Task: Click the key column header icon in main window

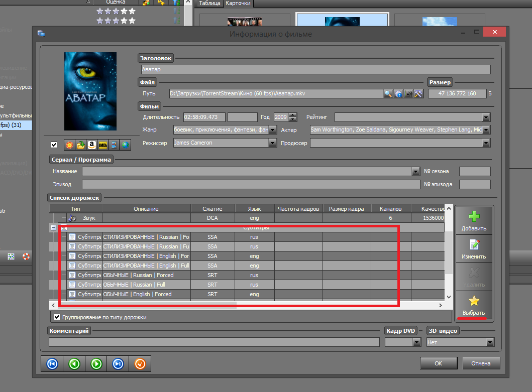Action: click(161, 3)
